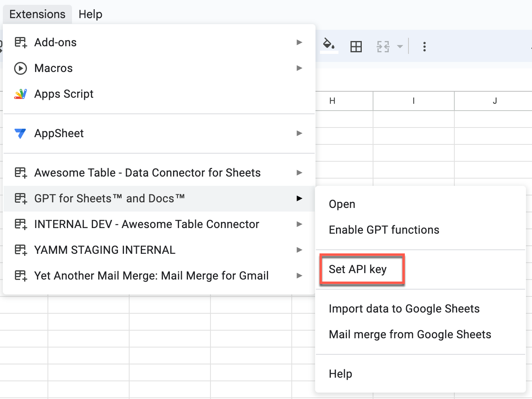Click the AppSheet blue logo icon
The height and width of the screenshot is (399, 532).
[x=20, y=134]
